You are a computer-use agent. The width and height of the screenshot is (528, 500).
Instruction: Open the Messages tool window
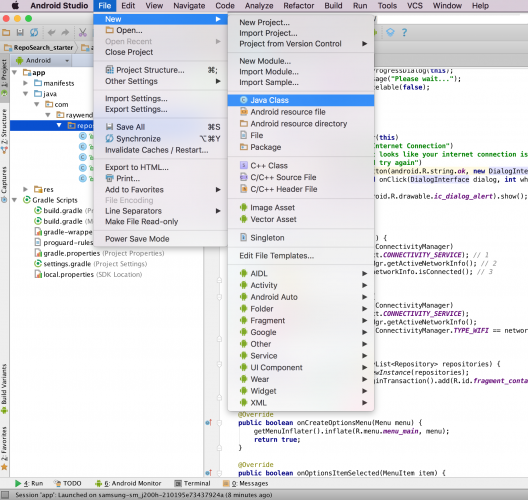click(245, 483)
